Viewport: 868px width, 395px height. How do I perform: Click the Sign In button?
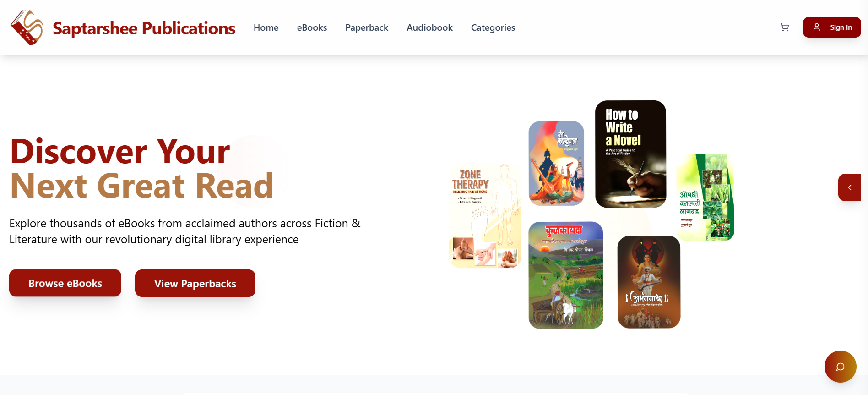(x=832, y=27)
